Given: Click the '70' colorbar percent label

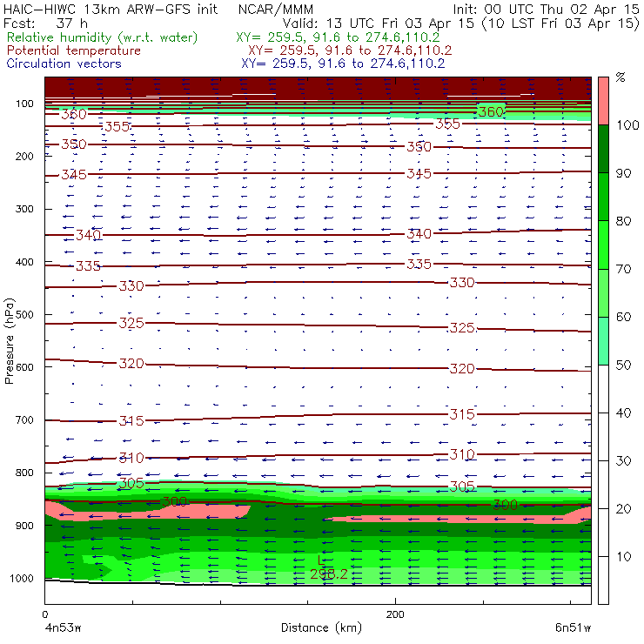Looking at the screenshot, I should coord(623,269).
